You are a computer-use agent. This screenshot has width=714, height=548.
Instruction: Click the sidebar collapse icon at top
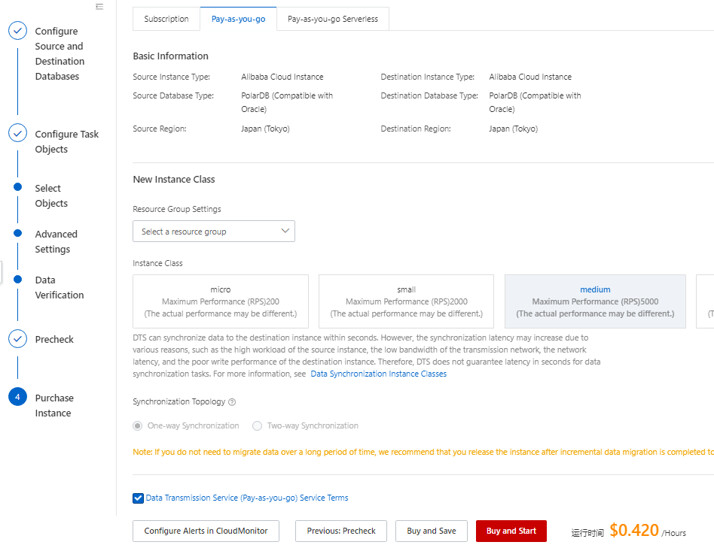tap(99, 7)
